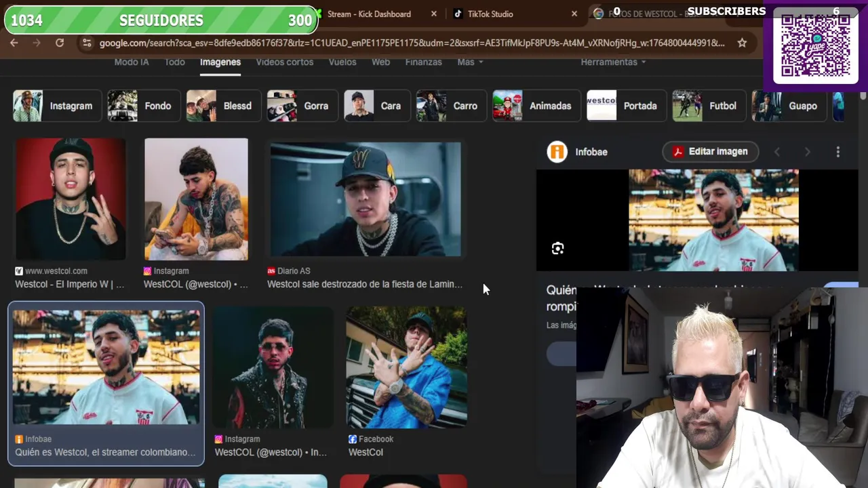Click the Editar imagen button
This screenshot has height=488, width=868.
coord(710,152)
